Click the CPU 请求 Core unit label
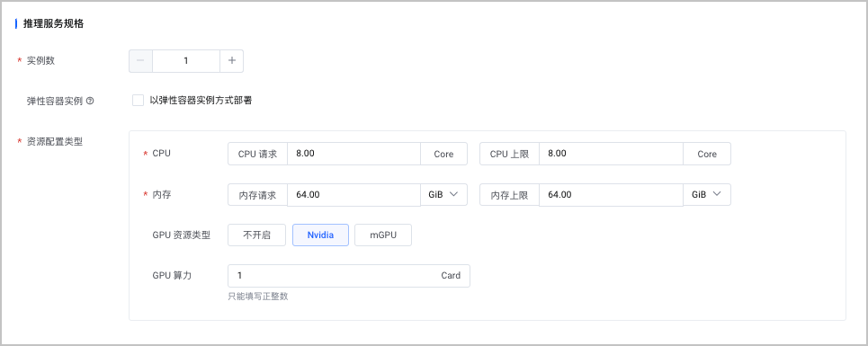868x346 pixels. tap(443, 154)
